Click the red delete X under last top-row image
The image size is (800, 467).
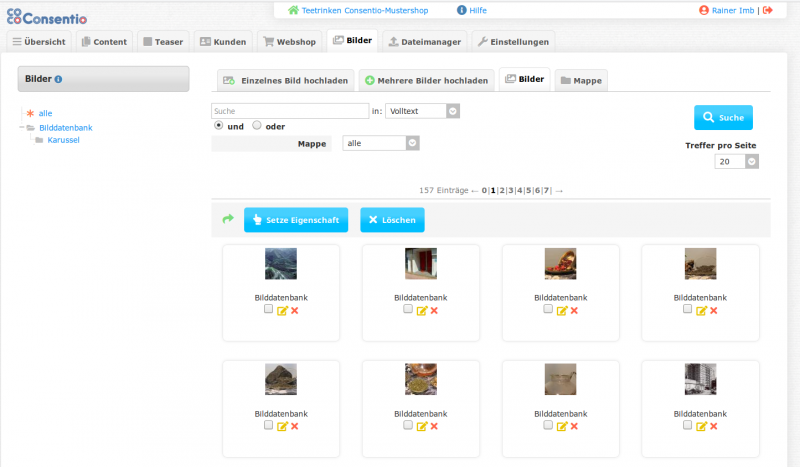point(714,311)
